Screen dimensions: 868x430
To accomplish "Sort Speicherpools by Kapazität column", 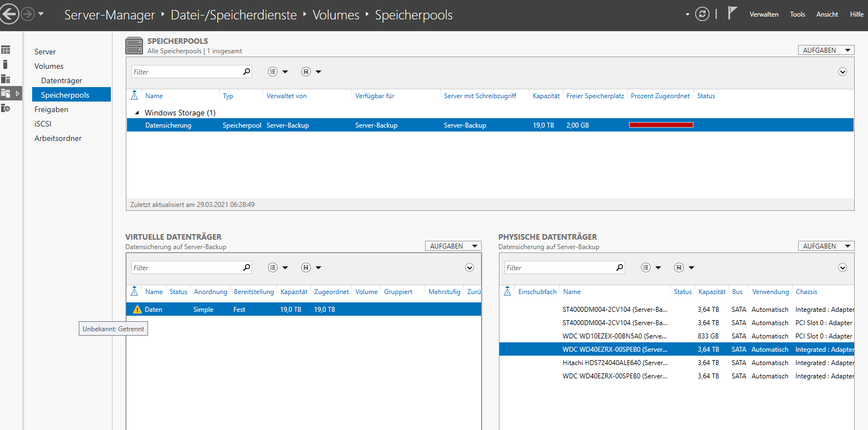I will point(546,96).
